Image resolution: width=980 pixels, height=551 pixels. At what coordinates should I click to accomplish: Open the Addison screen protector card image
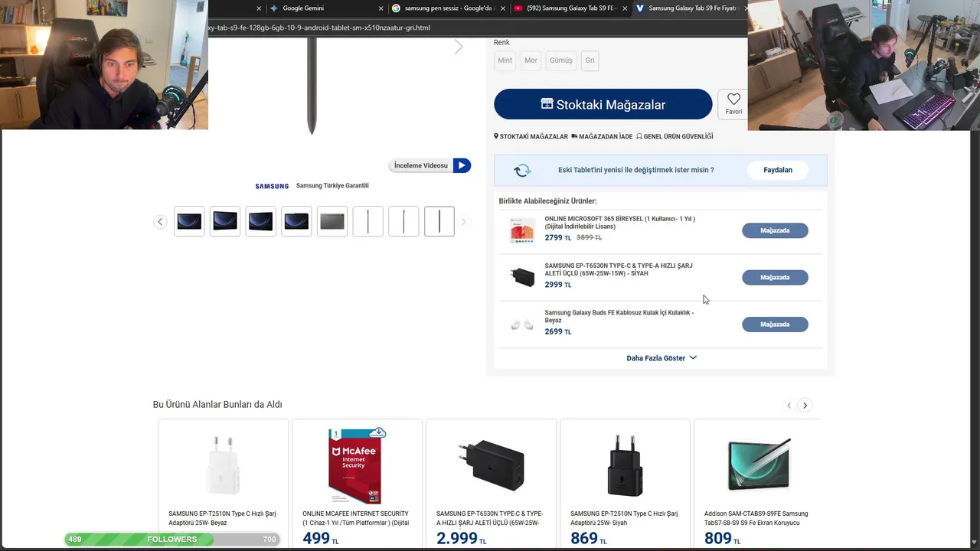pyautogui.click(x=759, y=465)
